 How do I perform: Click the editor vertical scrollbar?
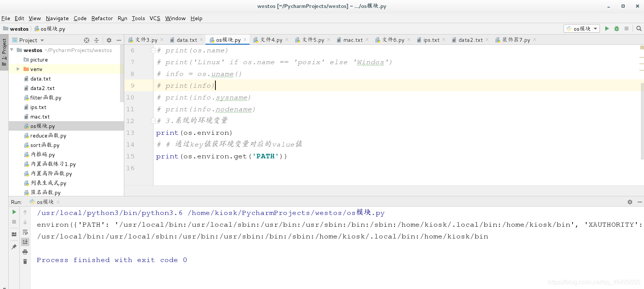click(642, 122)
